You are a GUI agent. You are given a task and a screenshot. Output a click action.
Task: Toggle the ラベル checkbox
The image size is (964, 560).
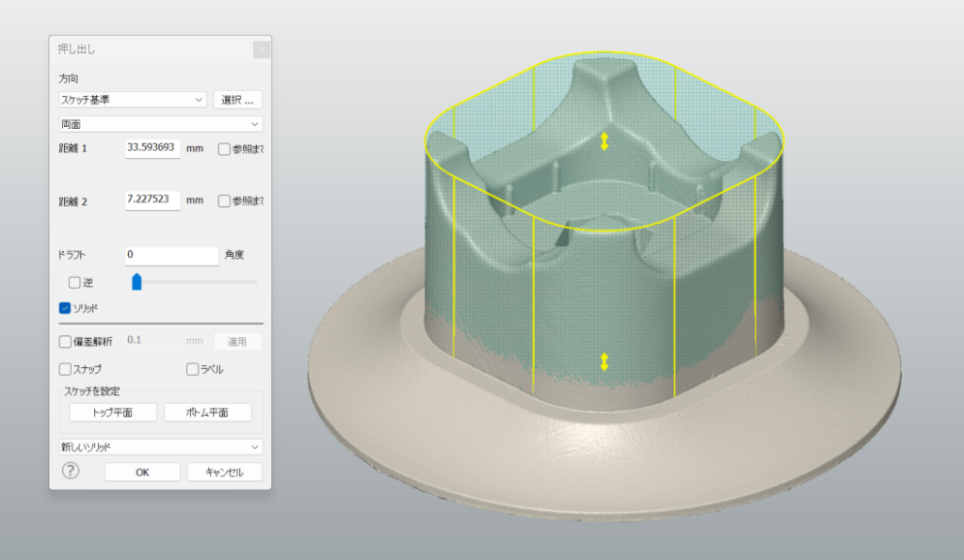point(193,369)
